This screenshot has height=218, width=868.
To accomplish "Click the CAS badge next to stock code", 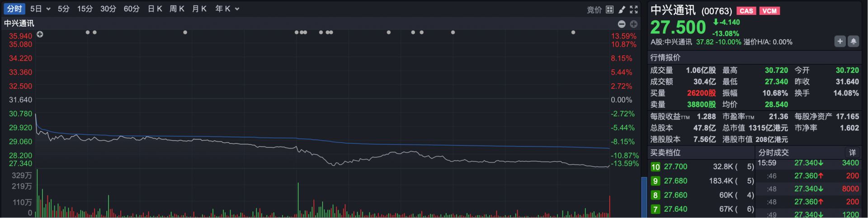I will (x=746, y=11).
